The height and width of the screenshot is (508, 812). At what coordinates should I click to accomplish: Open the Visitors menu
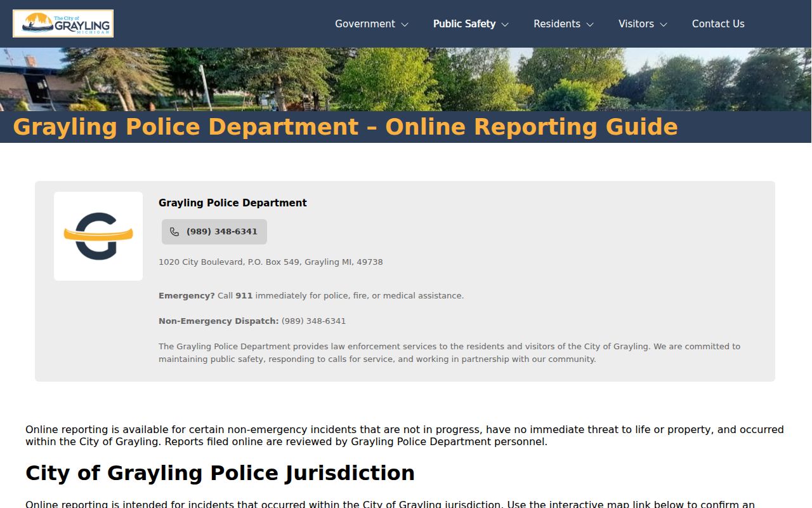(636, 23)
